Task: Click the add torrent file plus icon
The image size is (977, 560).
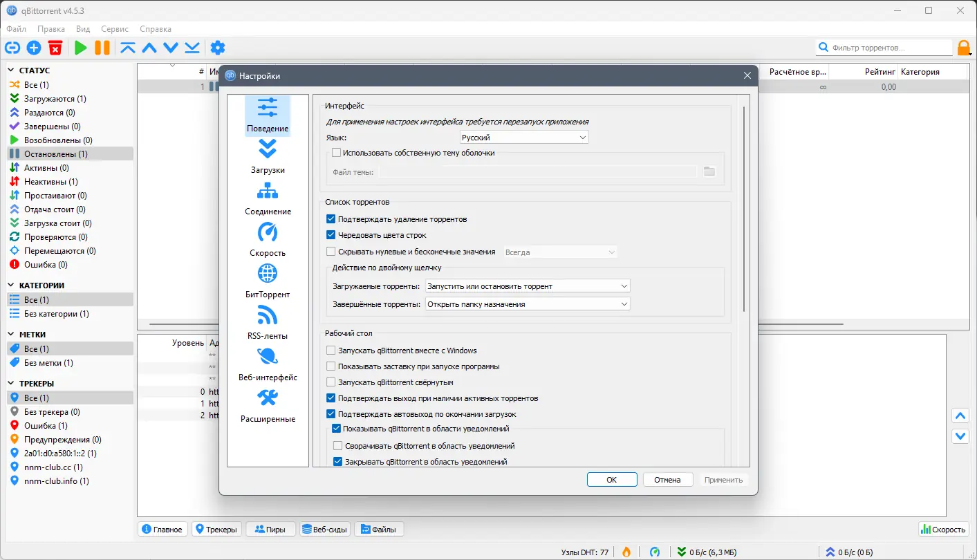Action: click(34, 48)
